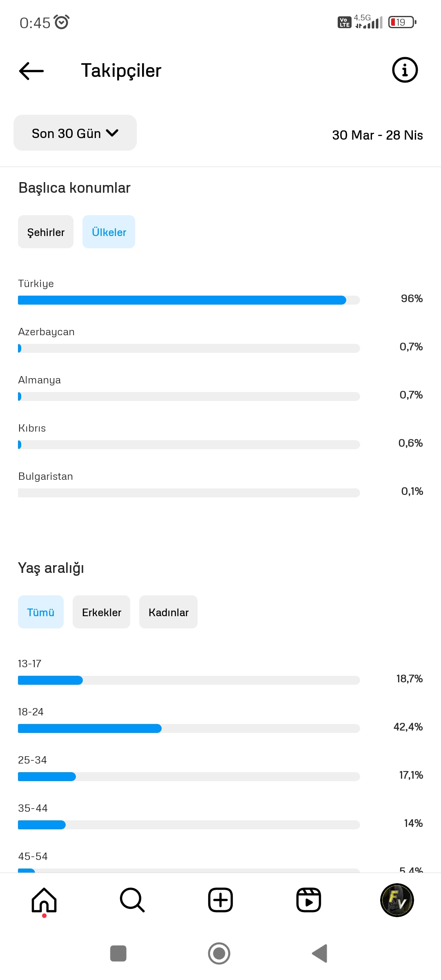Tap the Android recent apps square button
Viewport: 441px width, 980px height.
[118, 953]
